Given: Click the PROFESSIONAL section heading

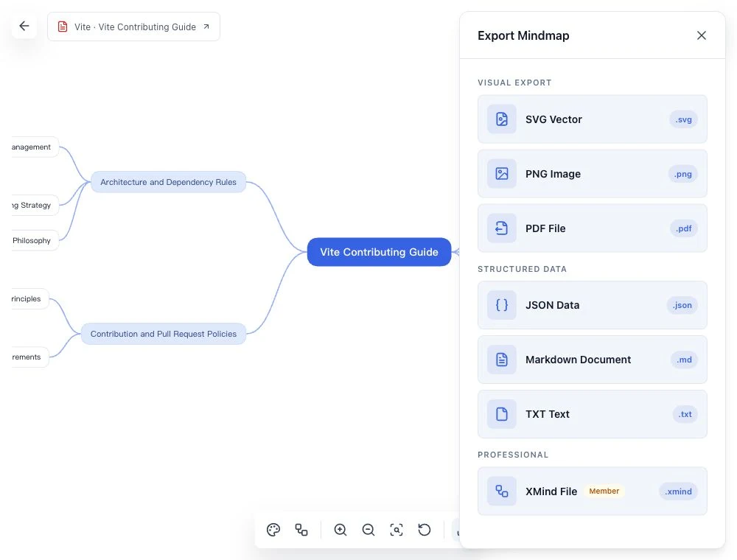Looking at the screenshot, I should click(513, 455).
